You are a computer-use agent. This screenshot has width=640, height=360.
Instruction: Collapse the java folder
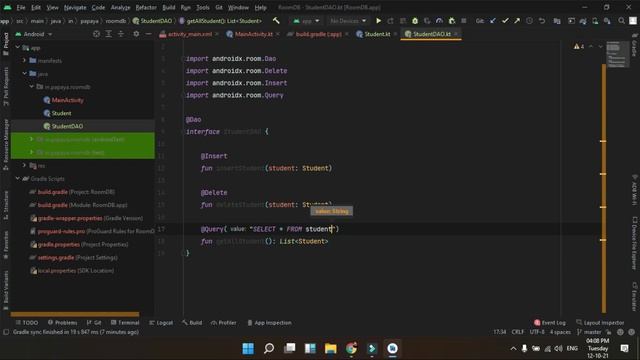click(x=24, y=73)
